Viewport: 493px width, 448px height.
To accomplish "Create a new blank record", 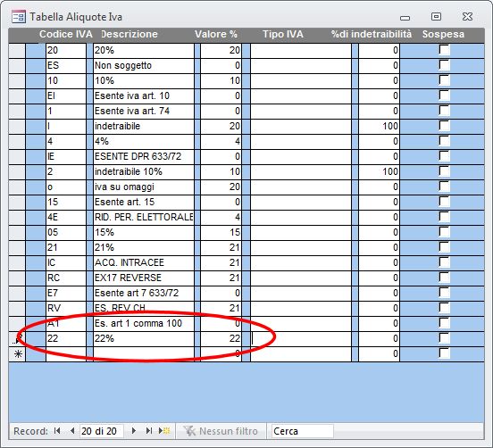I will 164,431.
